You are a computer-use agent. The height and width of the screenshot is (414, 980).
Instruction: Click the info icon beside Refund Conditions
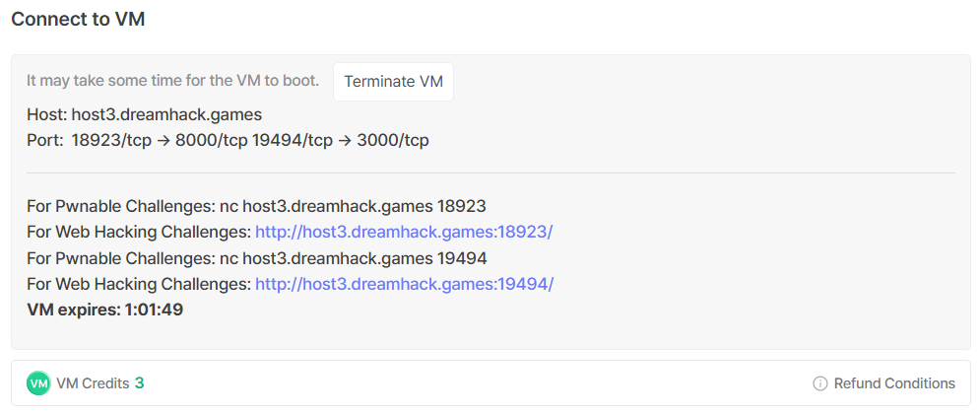[x=819, y=383]
